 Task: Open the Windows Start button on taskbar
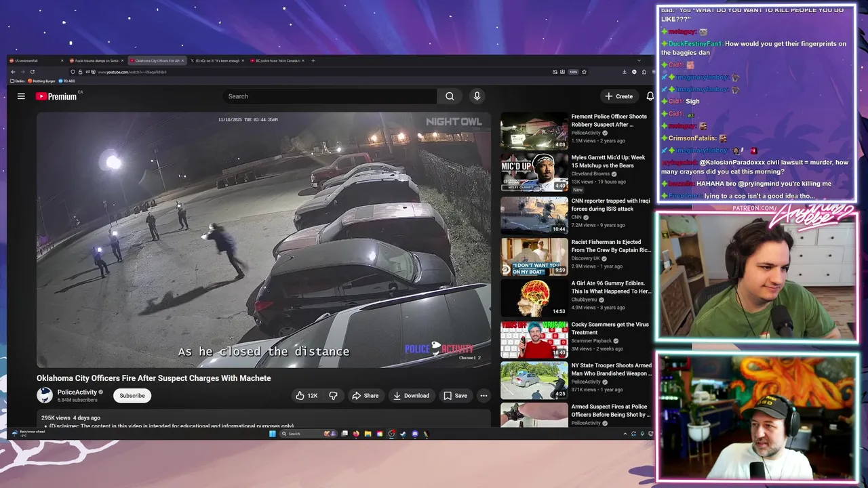[273, 434]
